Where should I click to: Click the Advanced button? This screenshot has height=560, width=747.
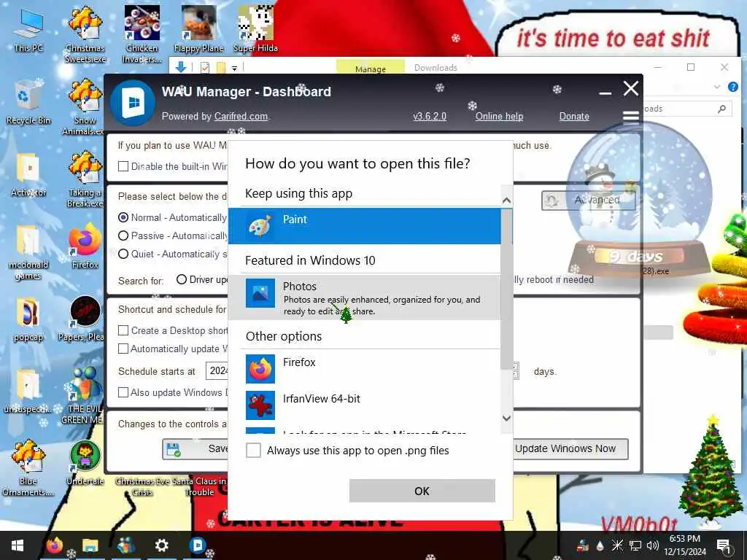pos(589,200)
